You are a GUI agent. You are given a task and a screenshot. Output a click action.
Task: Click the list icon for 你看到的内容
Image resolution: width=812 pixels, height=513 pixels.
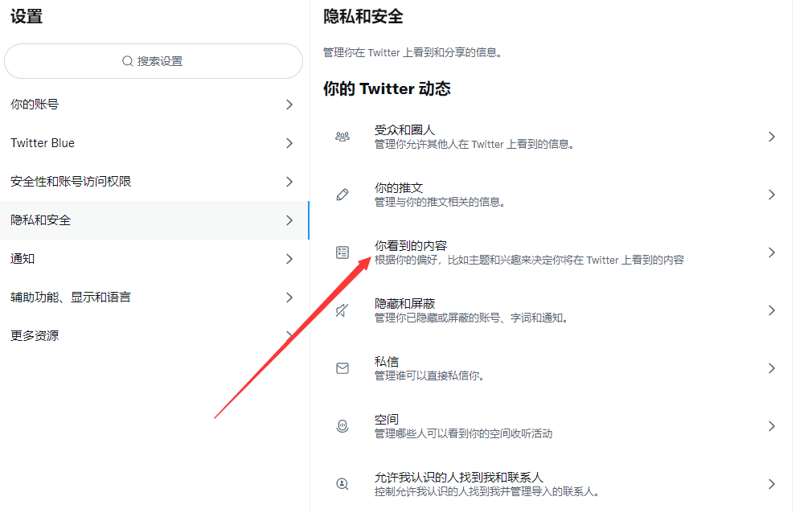(x=342, y=252)
